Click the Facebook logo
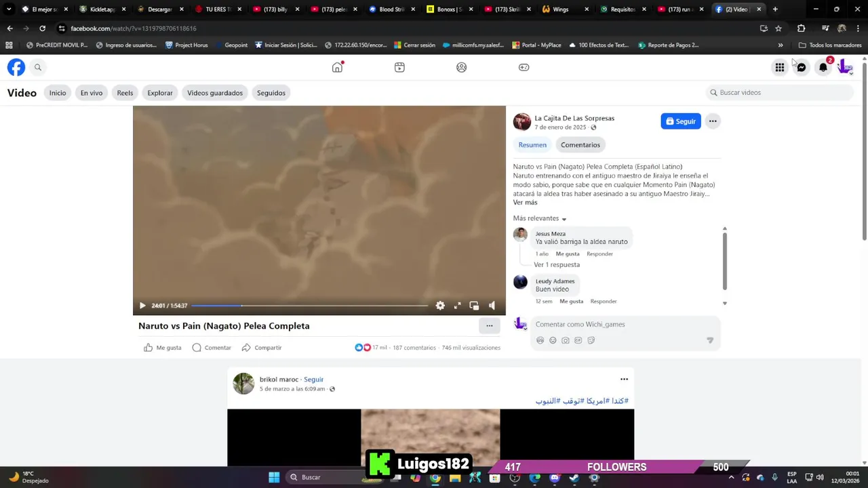This screenshot has height=488, width=868. pyautogui.click(x=16, y=67)
